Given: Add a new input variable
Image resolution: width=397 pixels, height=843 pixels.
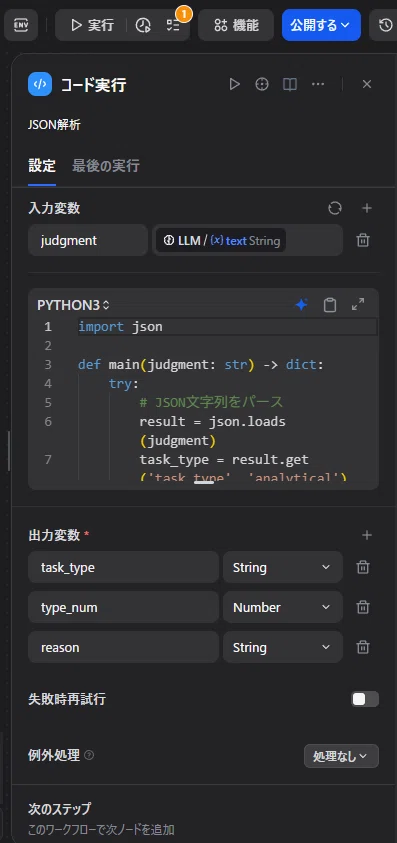Looking at the screenshot, I should tap(367, 208).
